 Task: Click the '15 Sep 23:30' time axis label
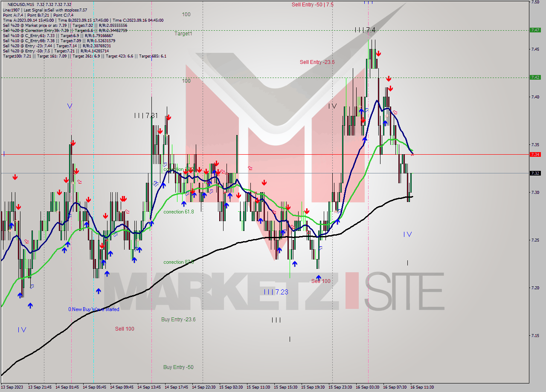pyautogui.click(x=340, y=387)
